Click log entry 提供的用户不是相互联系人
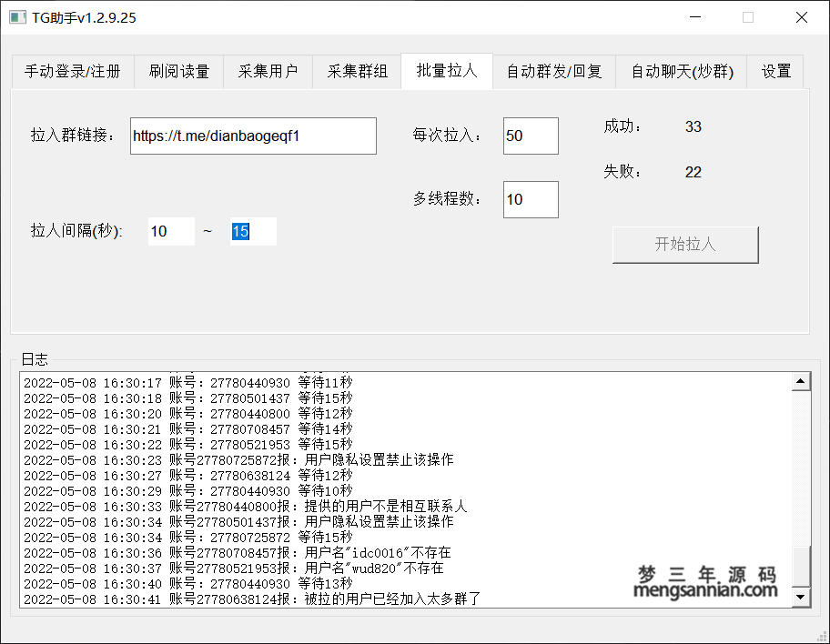830x644 pixels. click(245, 507)
